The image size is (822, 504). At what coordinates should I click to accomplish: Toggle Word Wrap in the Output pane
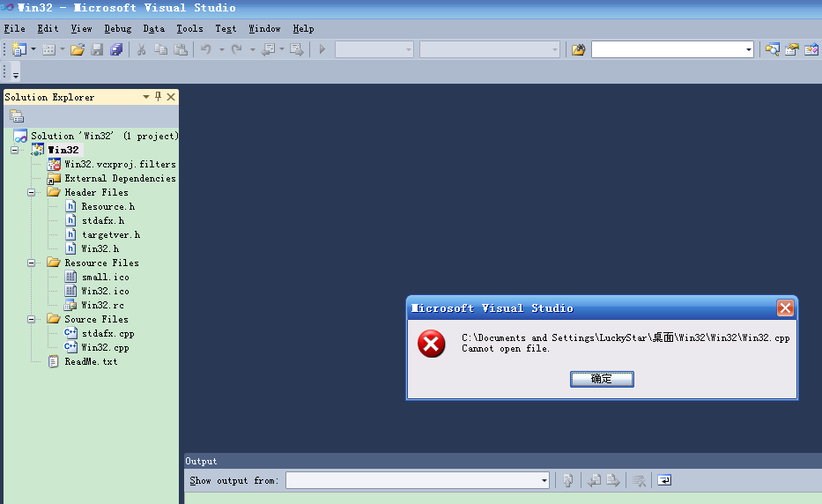664,480
